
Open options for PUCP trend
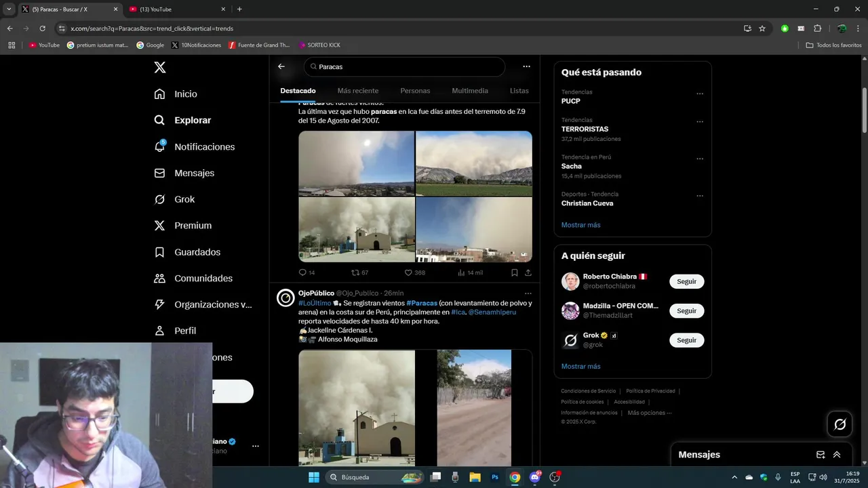(700, 94)
